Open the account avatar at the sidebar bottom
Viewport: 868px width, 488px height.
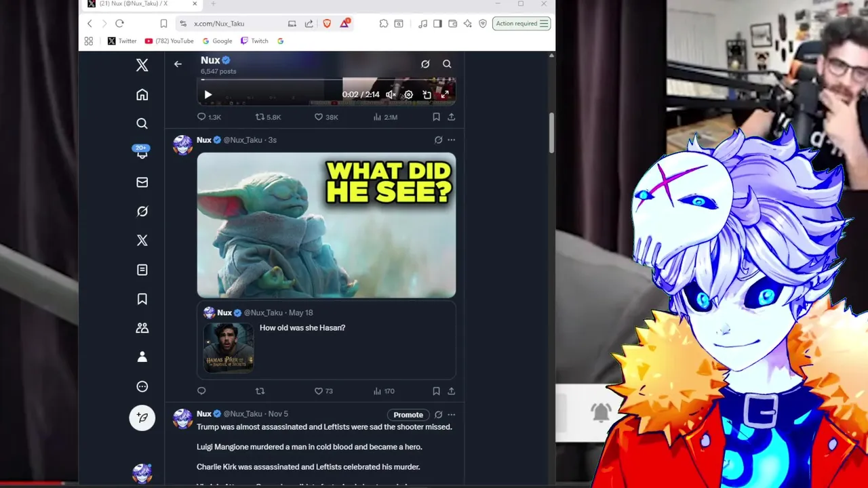click(142, 474)
